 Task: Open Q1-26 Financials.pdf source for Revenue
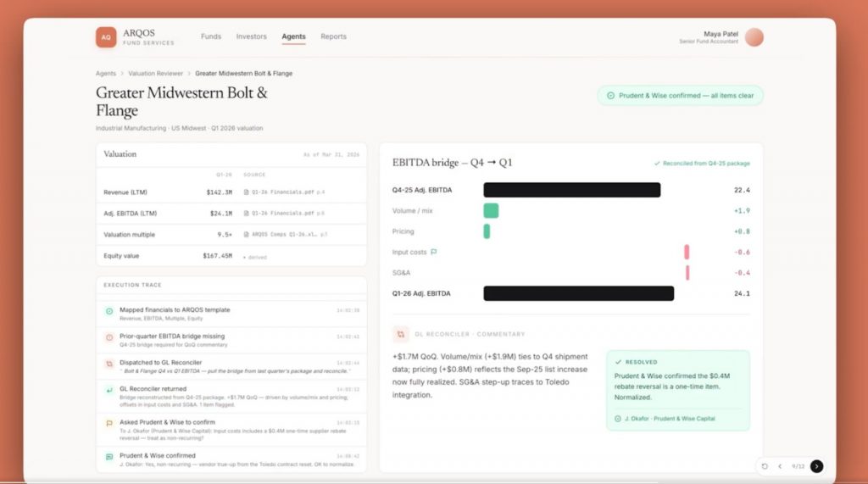284,192
